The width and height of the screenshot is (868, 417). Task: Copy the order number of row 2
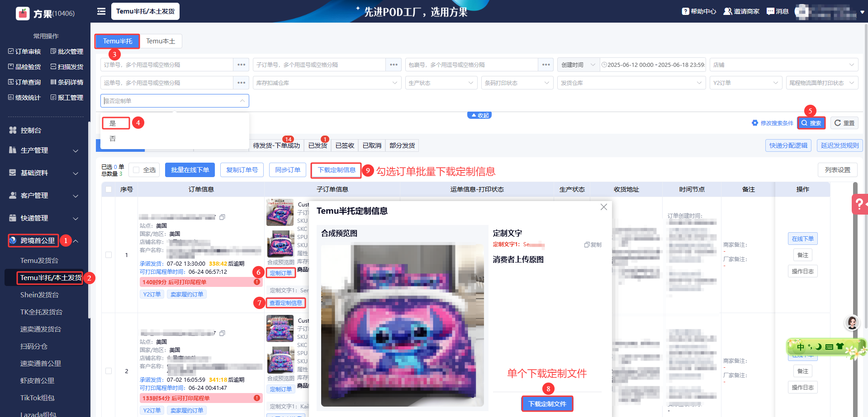[x=222, y=333]
